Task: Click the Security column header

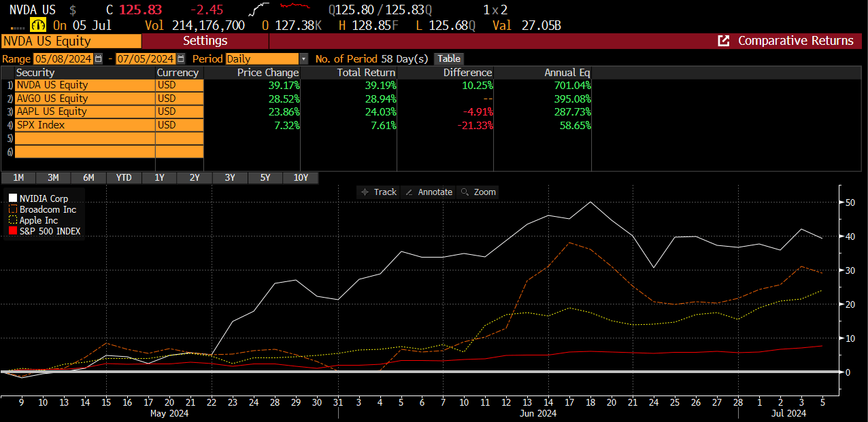Action: coord(35,73)
